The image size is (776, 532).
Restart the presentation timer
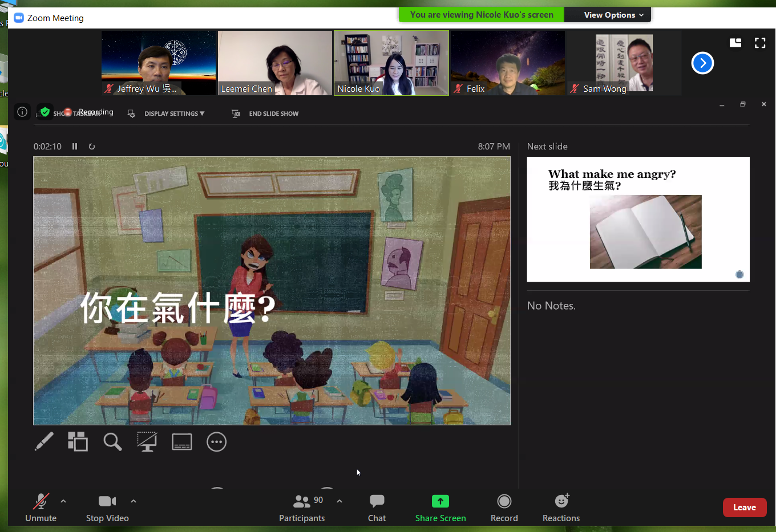pyautogui.click(x=92, y=147)
